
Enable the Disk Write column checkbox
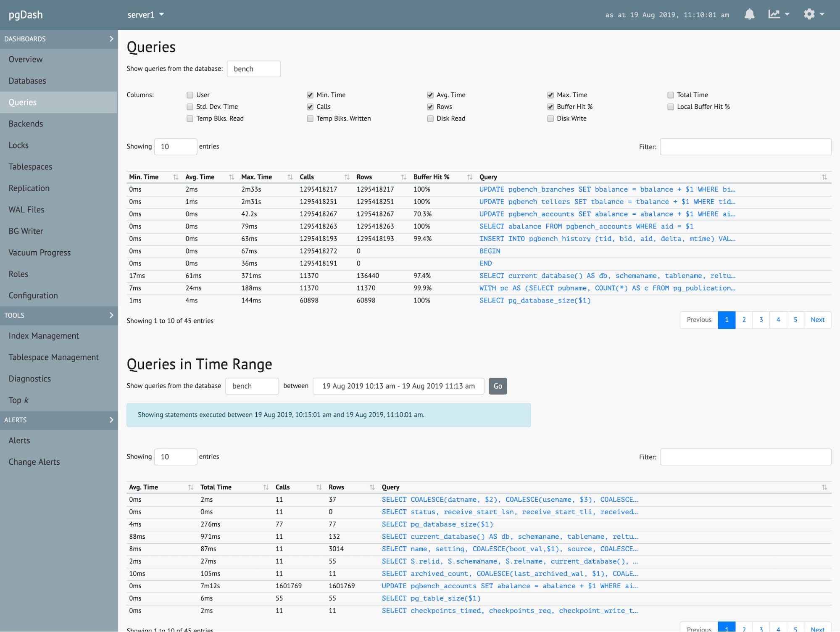tap(550, 118)
